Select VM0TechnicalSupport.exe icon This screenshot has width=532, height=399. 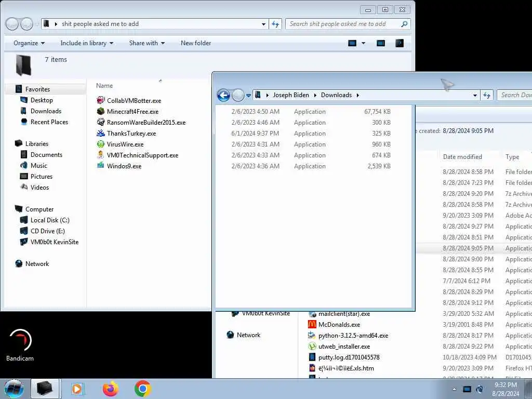(100, 155)
